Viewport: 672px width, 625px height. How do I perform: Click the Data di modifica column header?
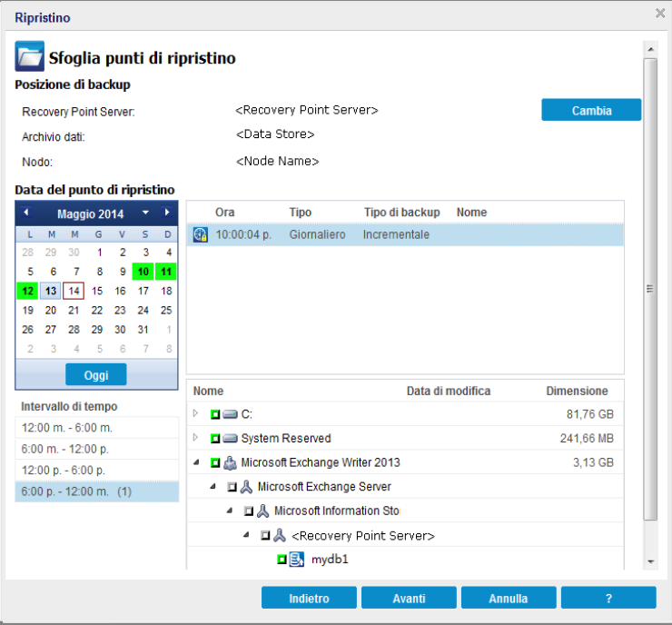[449, 391]
